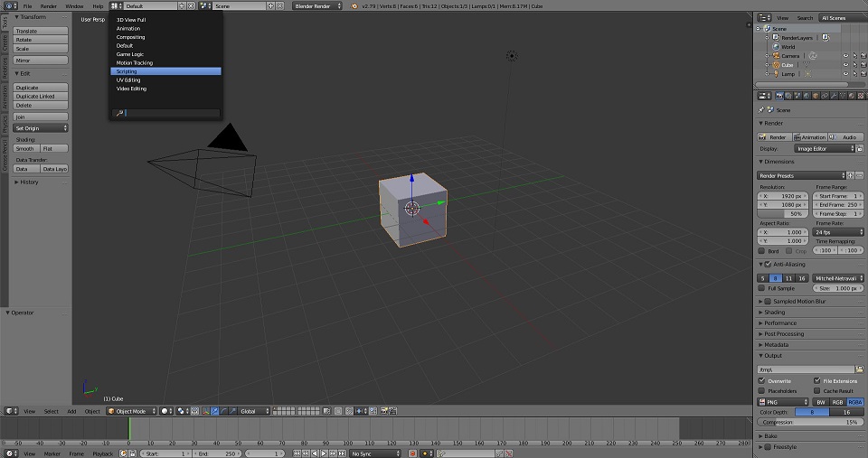Jump to the first frame
868x458 pixels.
297,453
